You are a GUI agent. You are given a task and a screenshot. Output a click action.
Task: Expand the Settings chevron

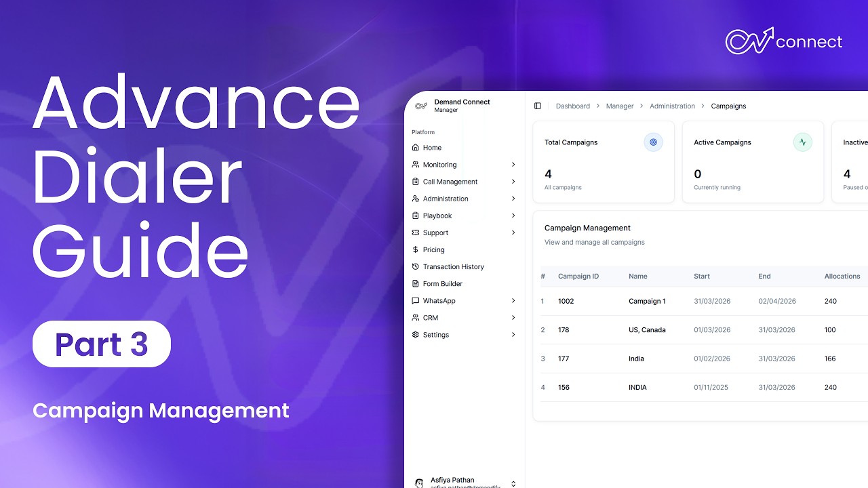pyautogui.click(x=513, y=335)
